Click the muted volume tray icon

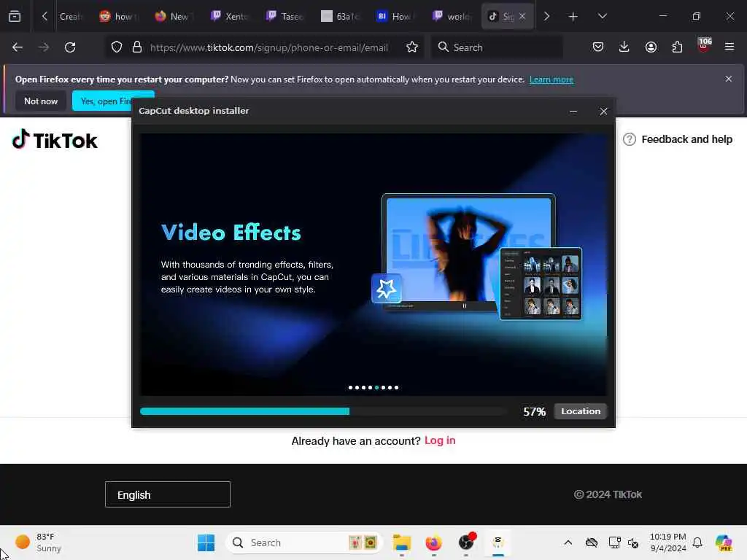point(633,542)
